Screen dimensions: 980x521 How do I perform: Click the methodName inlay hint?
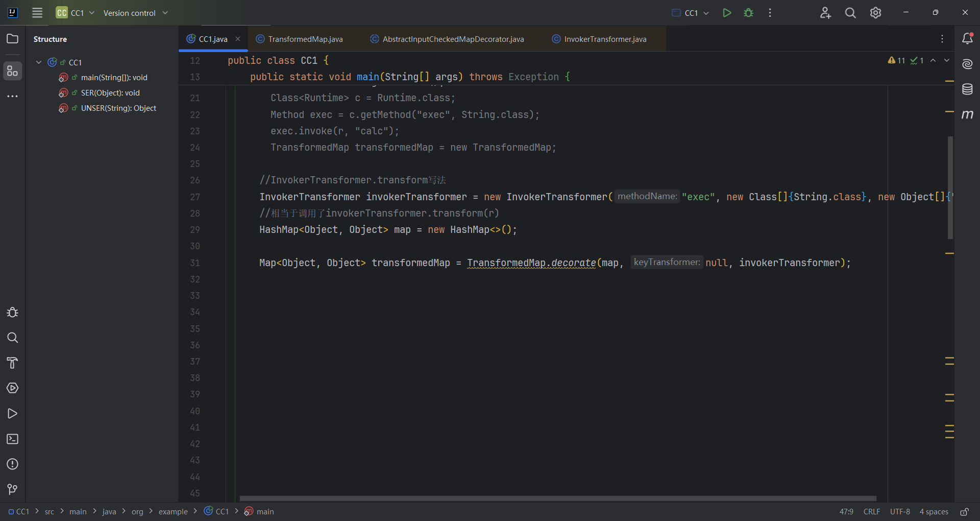point(647,197)
